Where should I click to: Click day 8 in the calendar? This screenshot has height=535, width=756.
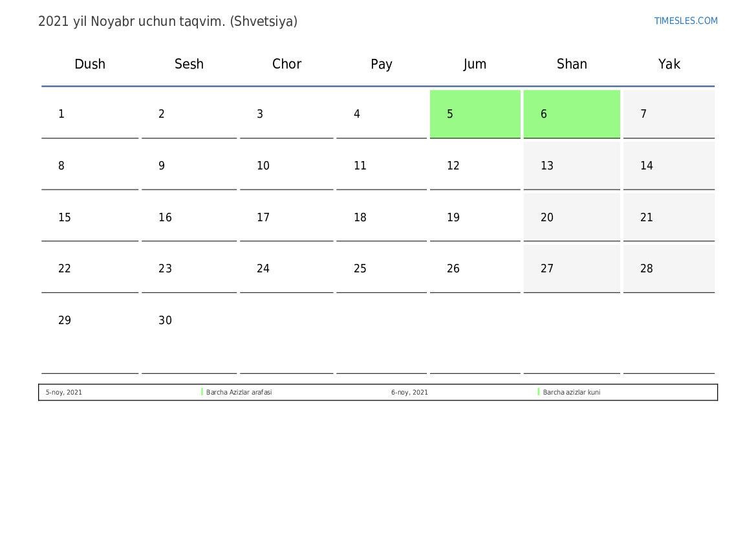coord(90,166)
